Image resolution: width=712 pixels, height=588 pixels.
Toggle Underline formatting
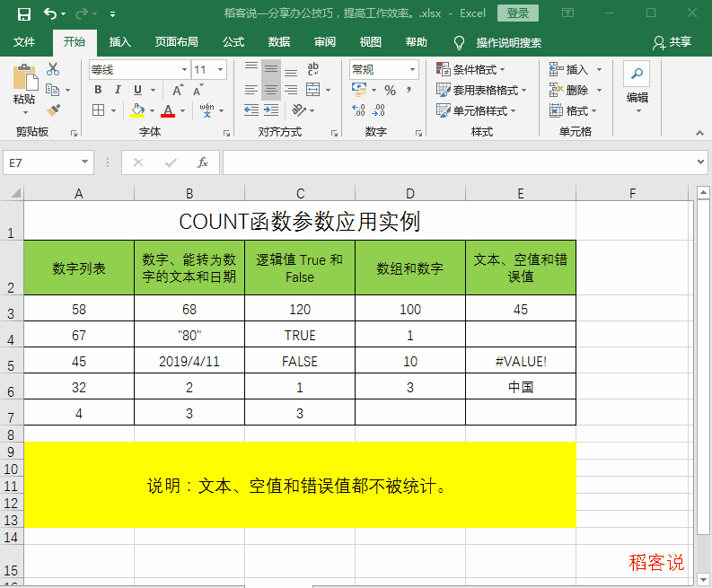[138, 90]
